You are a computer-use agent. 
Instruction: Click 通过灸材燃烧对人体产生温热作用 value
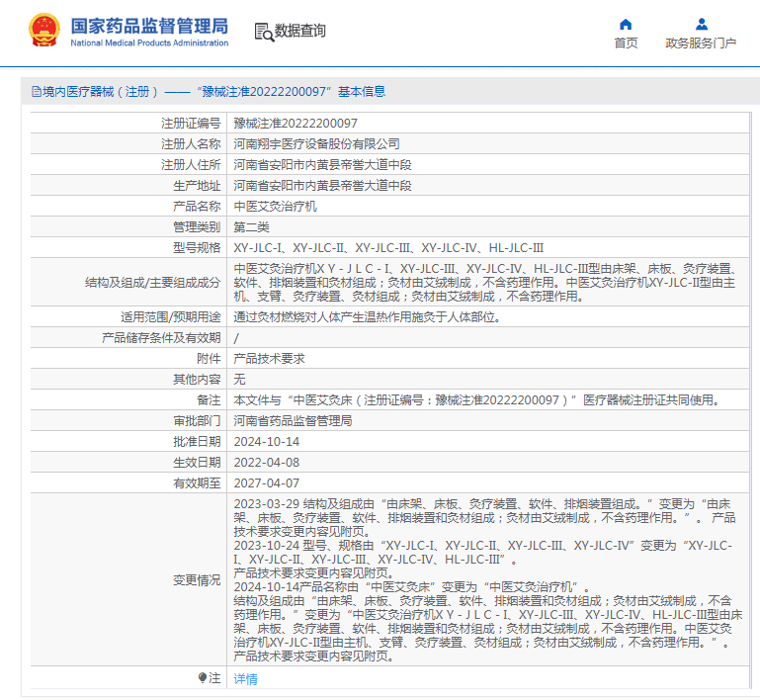pyautogui.click(x=367, y=317)
